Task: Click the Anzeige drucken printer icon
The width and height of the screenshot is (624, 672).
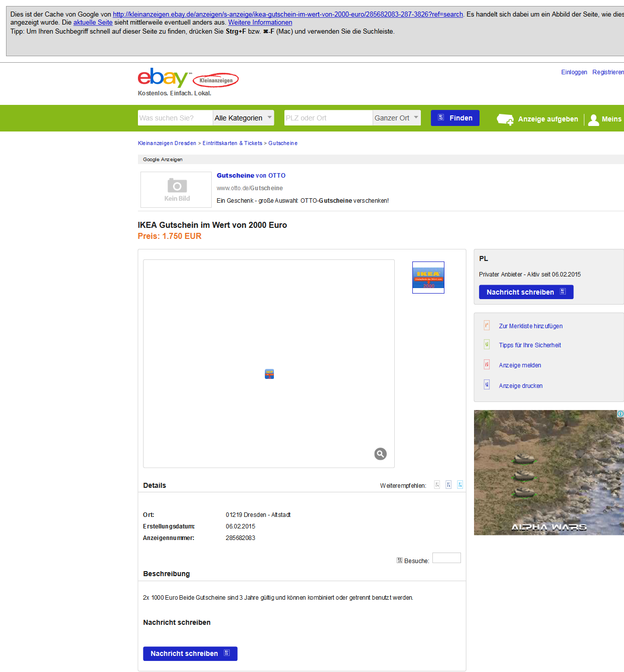Action: [487, 385]
